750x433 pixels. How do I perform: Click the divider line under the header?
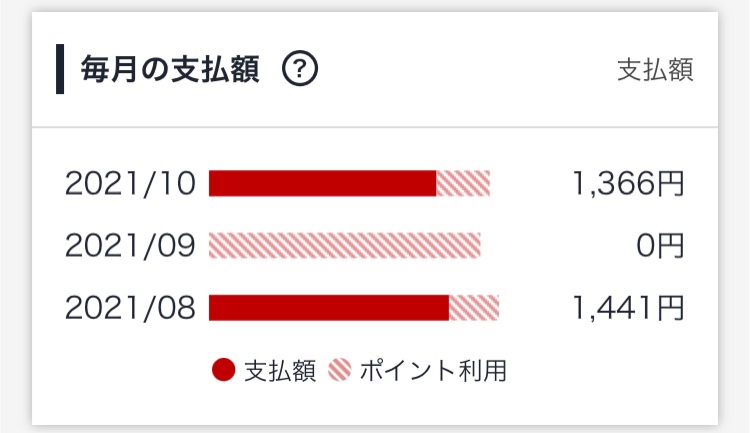pos(375,127)
